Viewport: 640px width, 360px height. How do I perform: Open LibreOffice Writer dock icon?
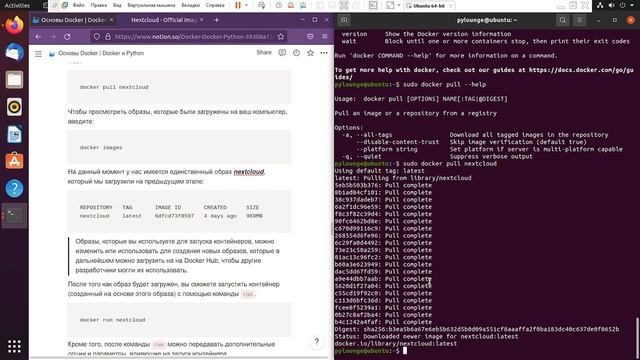tap(14, 134)
